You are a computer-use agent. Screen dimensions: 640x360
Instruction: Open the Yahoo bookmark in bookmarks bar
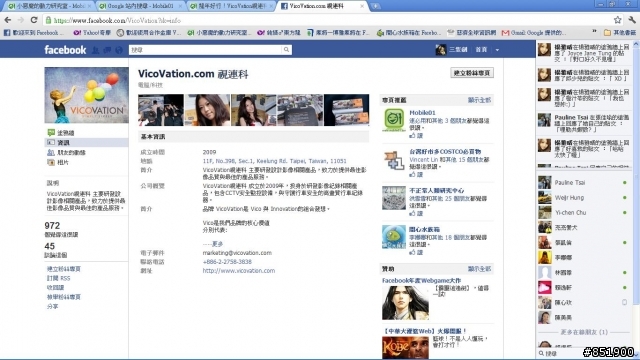pos(92,33)
